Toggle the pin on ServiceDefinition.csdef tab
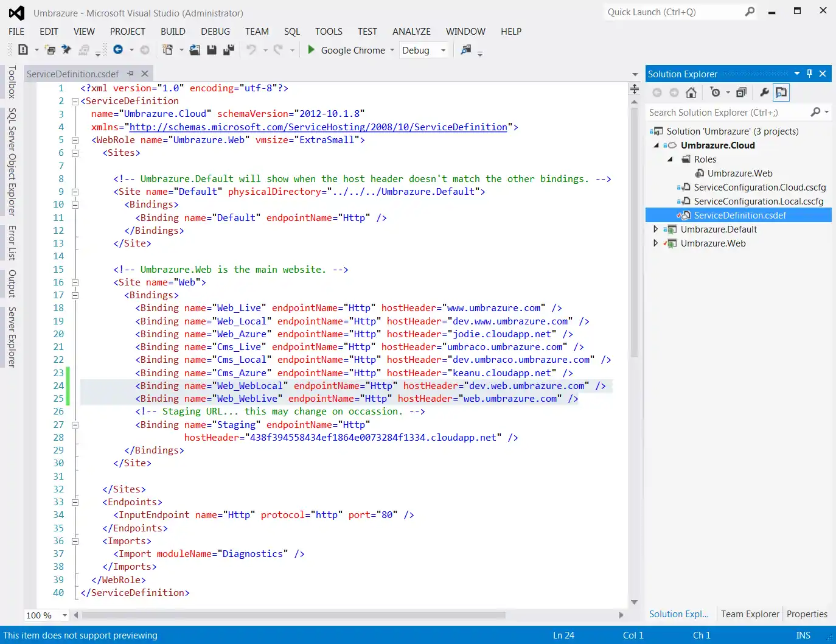836x644 pixels. 130,74
